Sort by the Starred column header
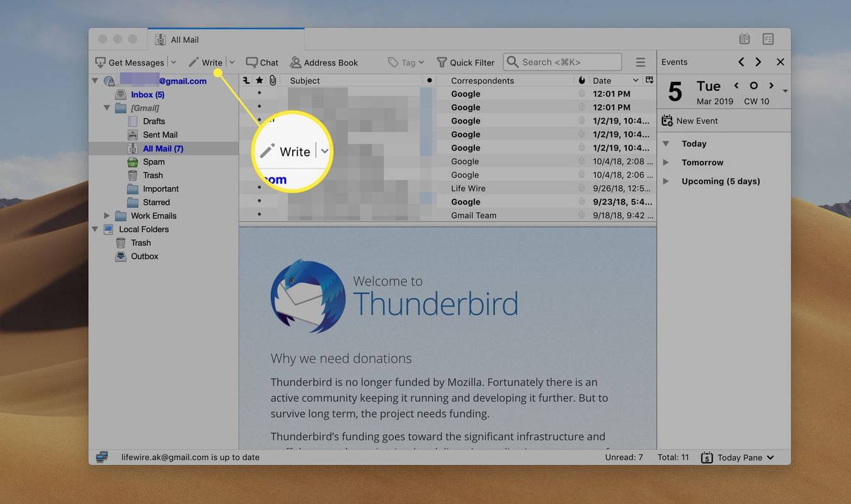The width and height of the screenshot is (851, 504). click(x=259, y=81)
